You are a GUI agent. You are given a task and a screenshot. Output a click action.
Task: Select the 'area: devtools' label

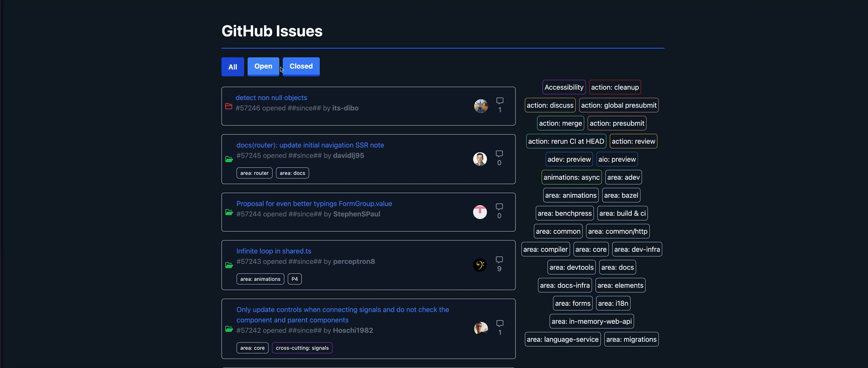[572, 267]
